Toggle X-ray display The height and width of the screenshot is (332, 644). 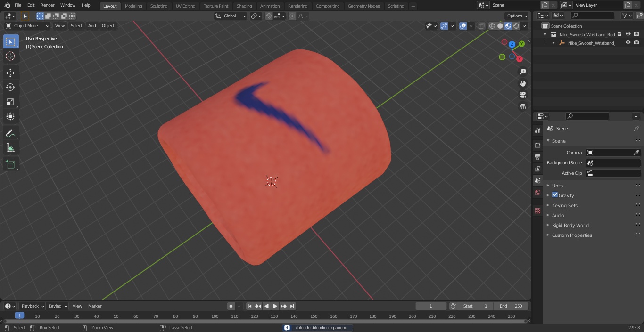point(481,26)
